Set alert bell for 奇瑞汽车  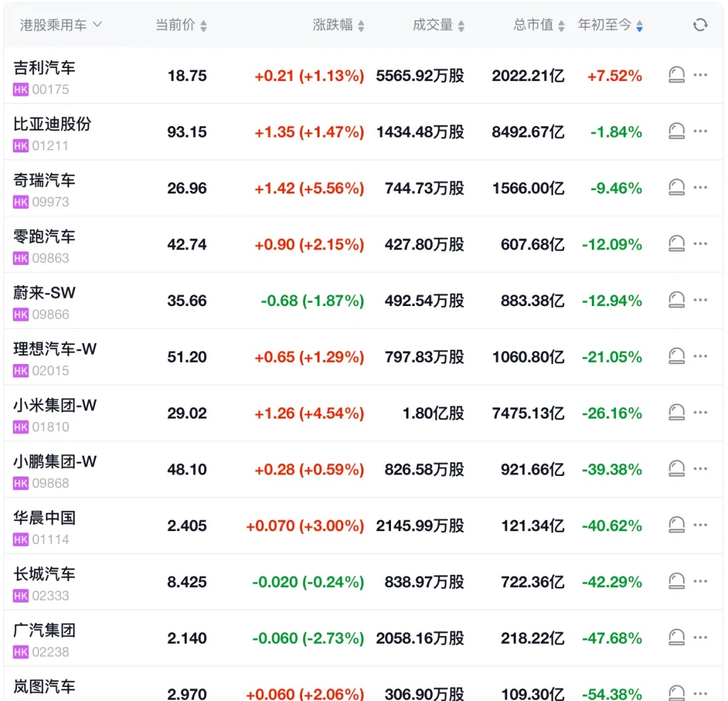click(677, 187)
